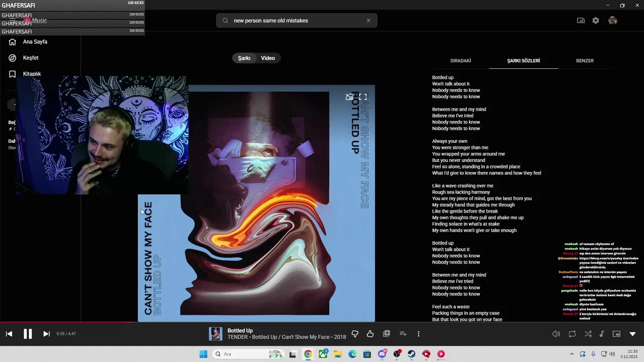Open clock and date 21:33
This screenshot has width=644, height=362.
coord(629,354)
